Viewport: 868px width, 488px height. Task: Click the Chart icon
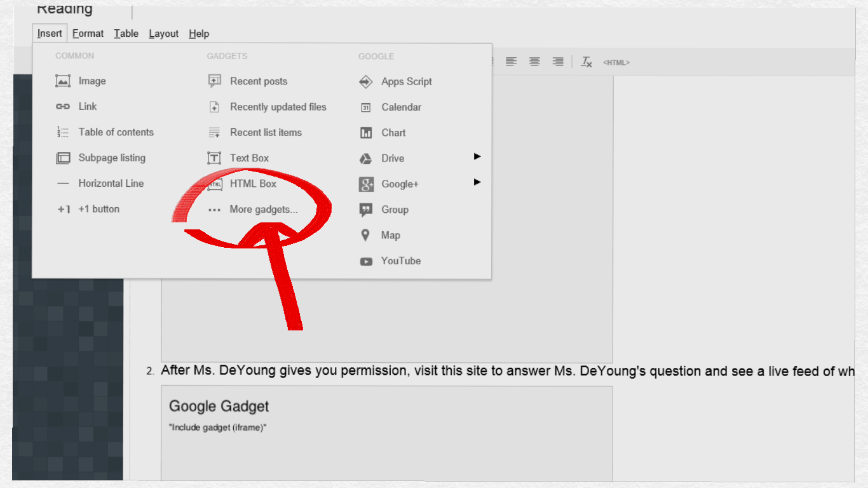click(x=366, y=133)
